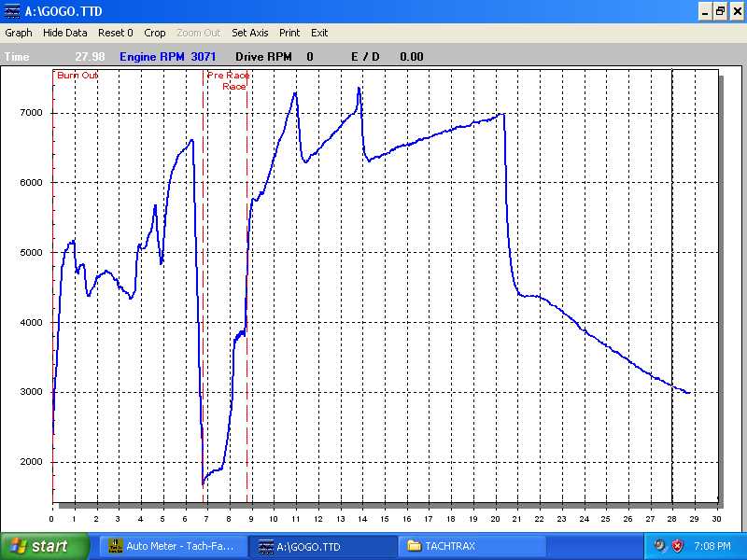This screenshot has height=560, width=747.
Task: Click the 7000 y-axis label
Action: [31, 113]
